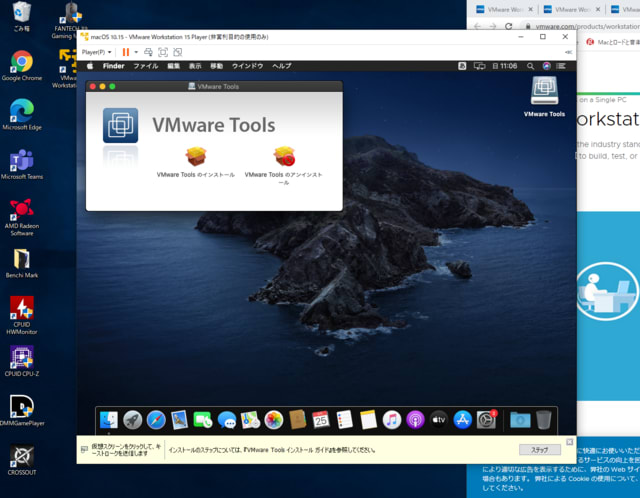This screenshot has width=640, height=498.
Task: Open the Player(P) dropdown menu
Action: tap(95, 51)
